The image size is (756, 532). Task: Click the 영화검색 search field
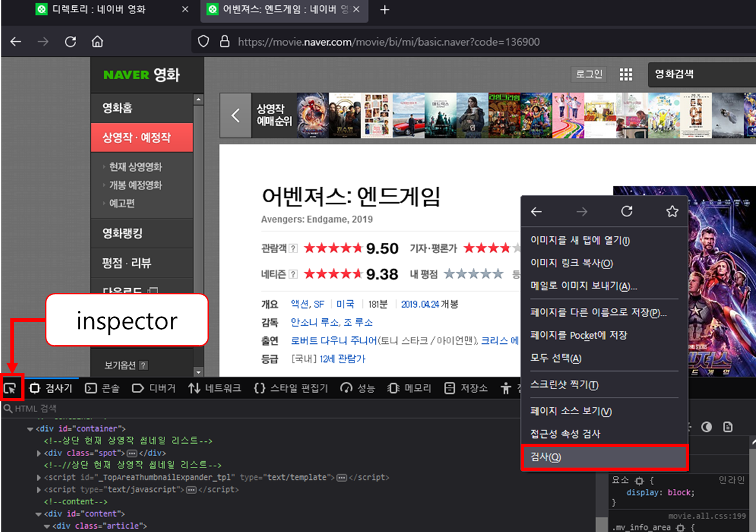[702, 74]
